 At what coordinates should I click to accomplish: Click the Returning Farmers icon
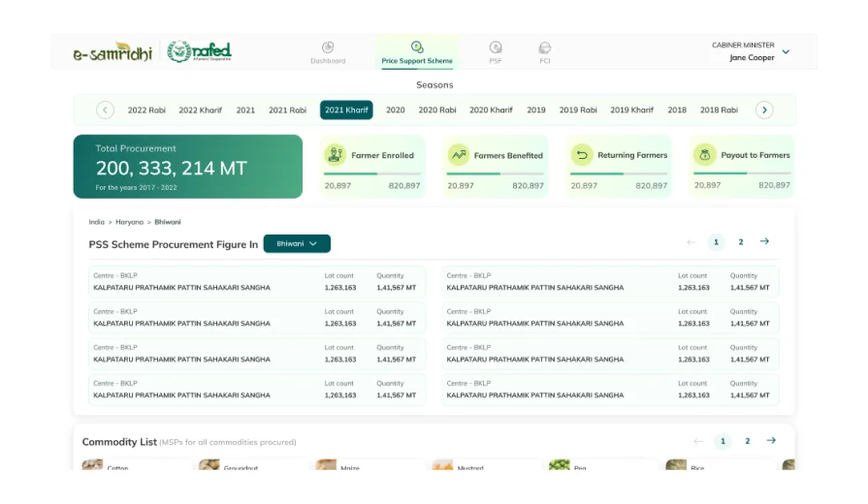click(x=582, y=155)
